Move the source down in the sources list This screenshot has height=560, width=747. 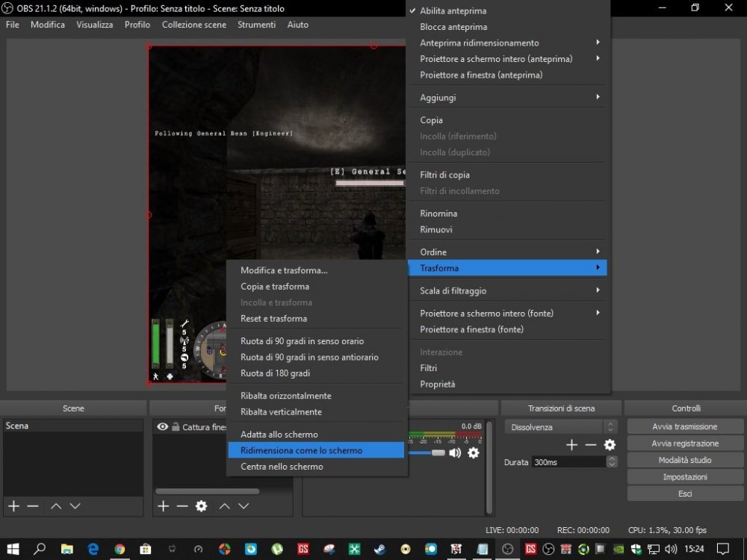pyautogui.click(x=244, y=505)
